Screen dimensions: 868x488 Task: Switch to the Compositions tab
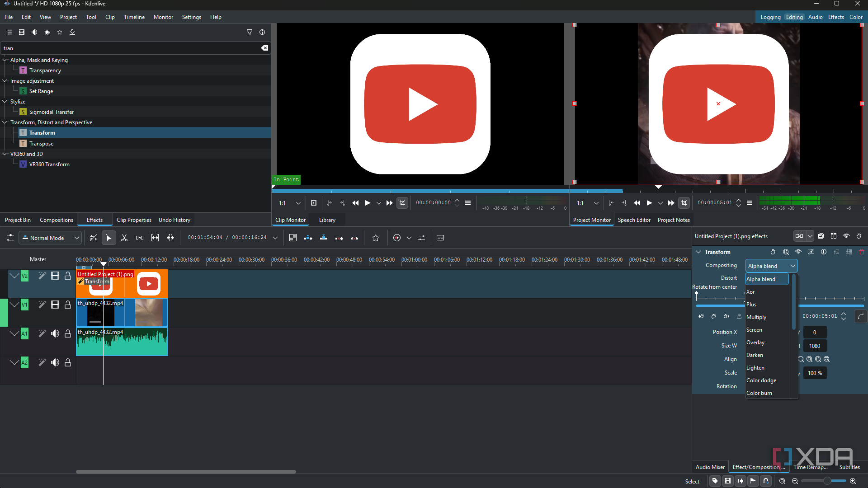pyautogui.click(x=56, y=220)
